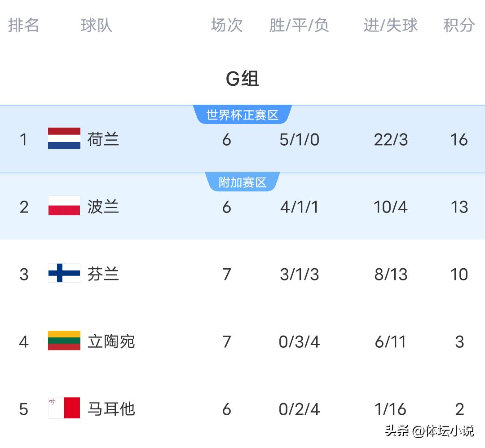Open the 立陶宛 team name
The height and width of the screenshot is (448, 485).
click(x=111, y=342)
